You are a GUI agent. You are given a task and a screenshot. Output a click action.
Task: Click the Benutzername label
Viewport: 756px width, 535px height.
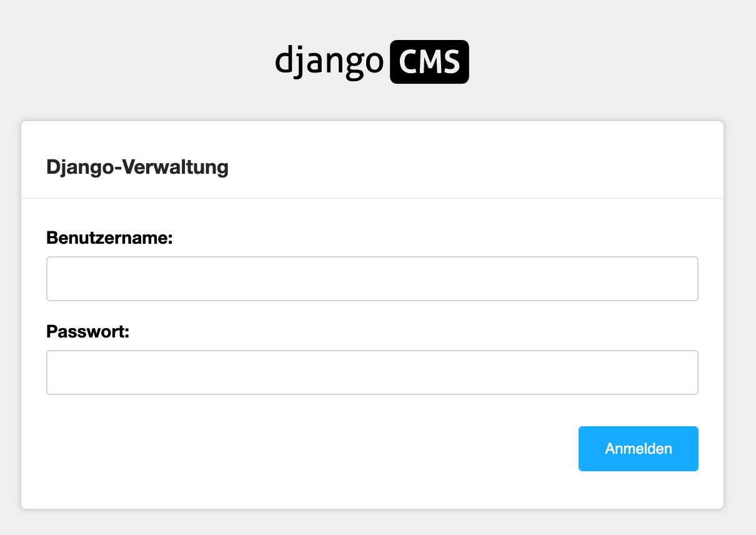[109, 237]
